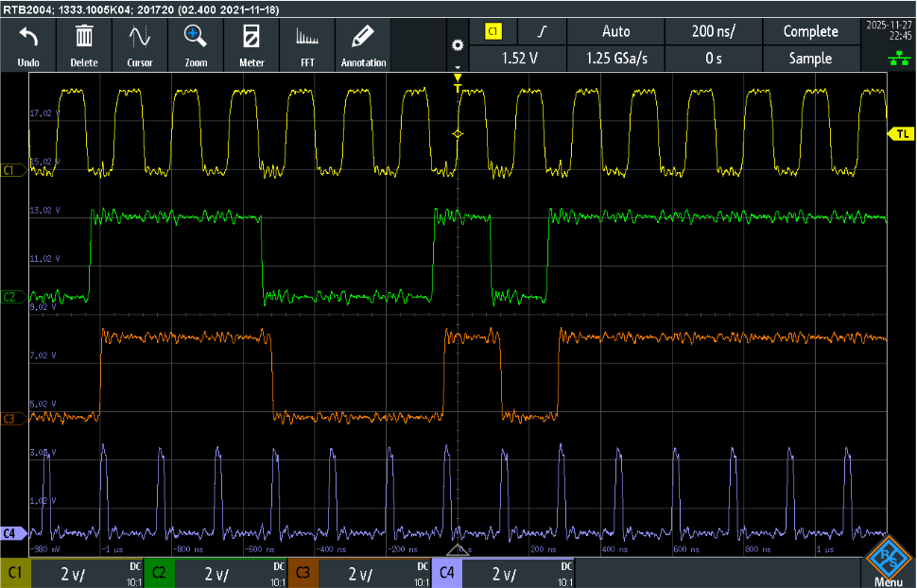Adjust the TL trigger level marker
Image resolution: width=917 pixels, height=588 pixels.
pyautogui.click(x=901, y=135)
